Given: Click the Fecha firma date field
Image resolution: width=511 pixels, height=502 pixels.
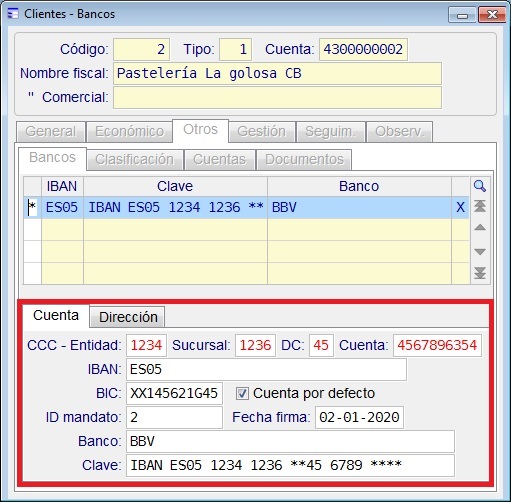Looking at the screenshot, I should point(359,417).
